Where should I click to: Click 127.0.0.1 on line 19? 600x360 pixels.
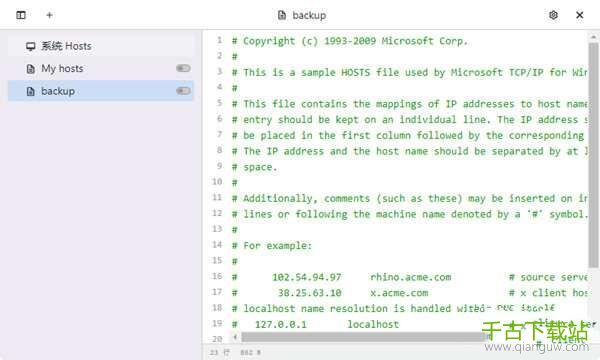click(x=280, y=324)
